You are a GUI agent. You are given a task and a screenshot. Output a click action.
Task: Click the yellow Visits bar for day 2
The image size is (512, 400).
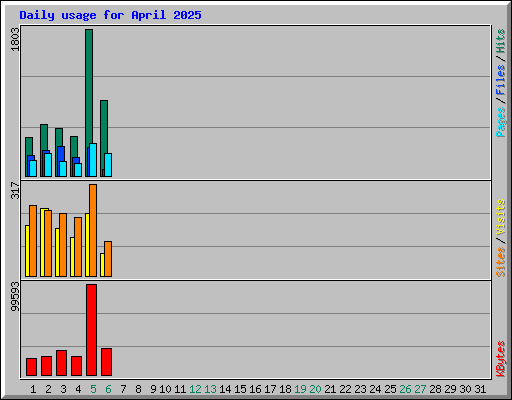tap(42, 242)
